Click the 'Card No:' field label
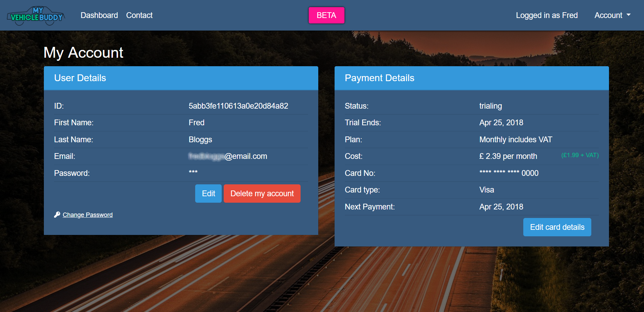 click(360, 173)
